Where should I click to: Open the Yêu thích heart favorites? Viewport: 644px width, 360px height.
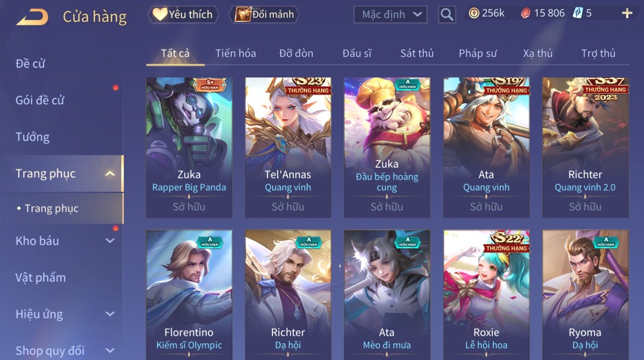pyautogui.click(x=184, y=15)
